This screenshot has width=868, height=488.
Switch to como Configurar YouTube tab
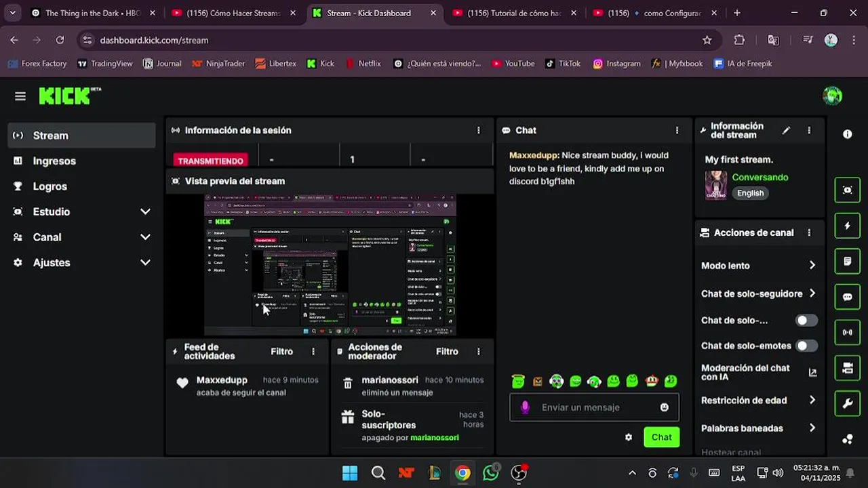pos(656,13)
